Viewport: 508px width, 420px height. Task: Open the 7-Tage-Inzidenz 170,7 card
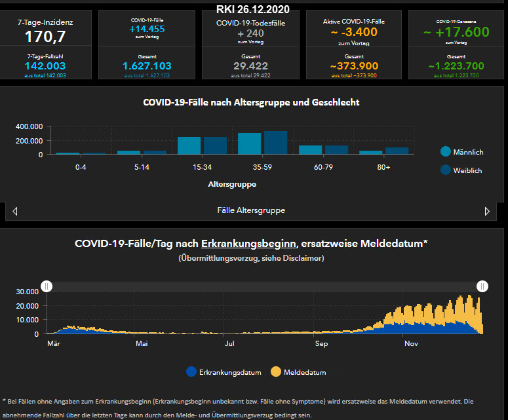[x=45, y=31]
